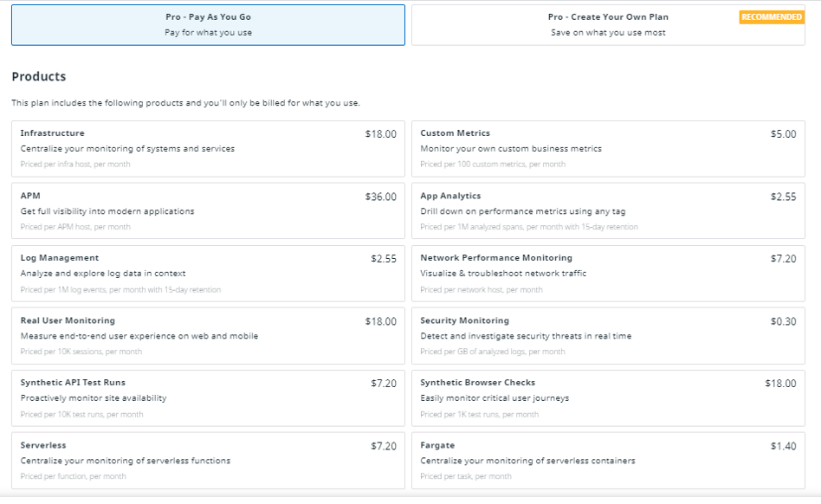This screenshot has height=504, width=821.
Task: Choose the Real User Monitoring product
Action: [208, 335]
